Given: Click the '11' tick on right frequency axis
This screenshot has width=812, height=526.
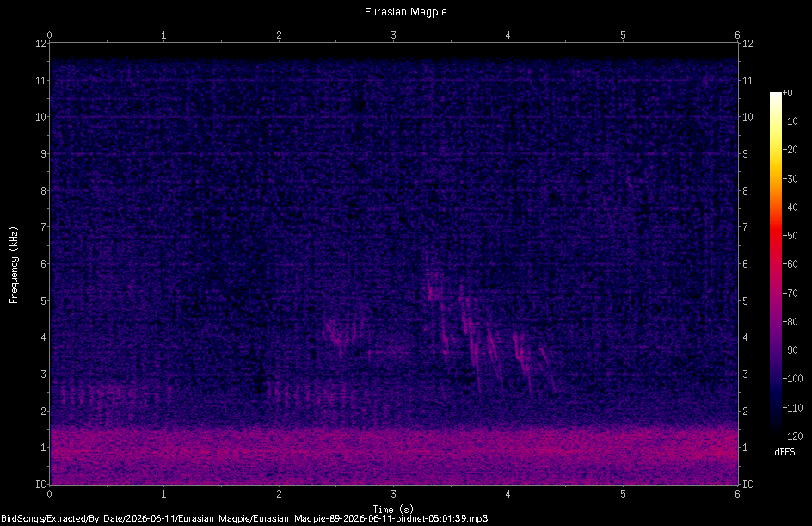Looking at the screenshot, I should [x=747, y=80].
